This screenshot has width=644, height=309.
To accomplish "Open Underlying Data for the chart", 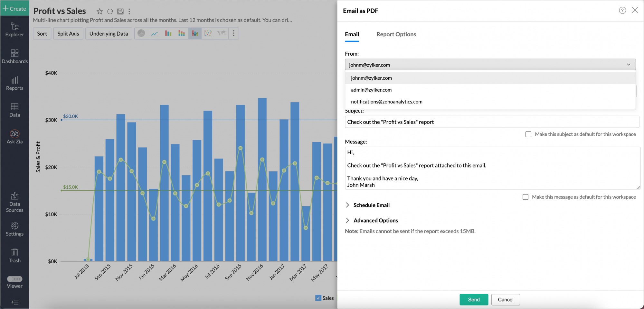I will (109, 33).
